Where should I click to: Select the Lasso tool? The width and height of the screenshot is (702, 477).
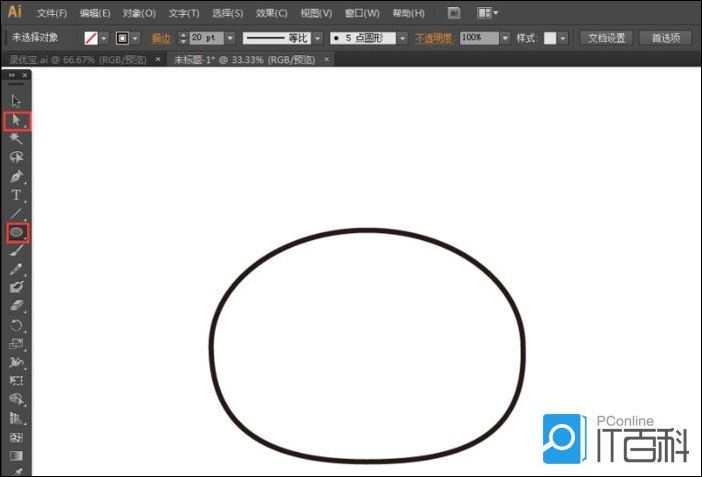pos(16,157)
